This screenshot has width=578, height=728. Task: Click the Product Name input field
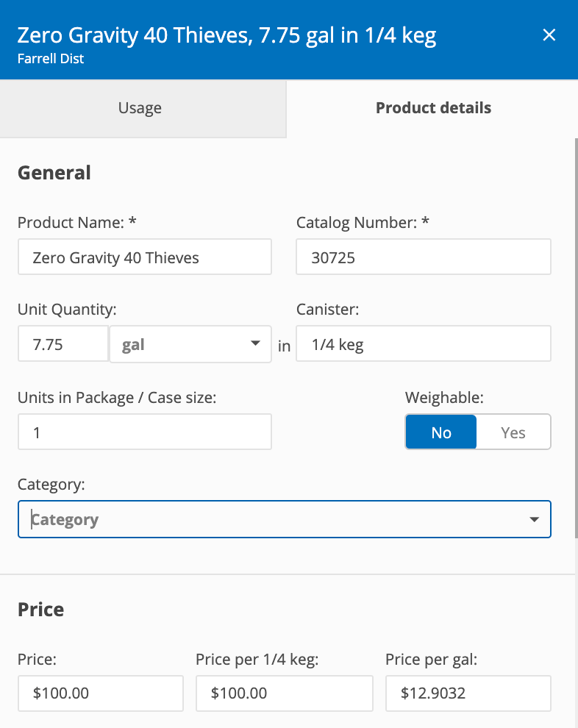click(x=144, y=257)
